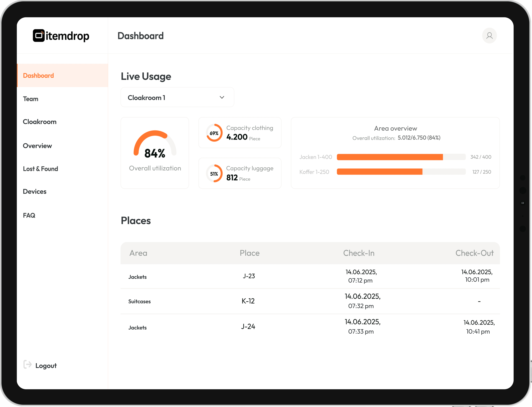Screen dimensions: 532x407
Task: Click the Check-In column header
Action: (x=359, y=253)
